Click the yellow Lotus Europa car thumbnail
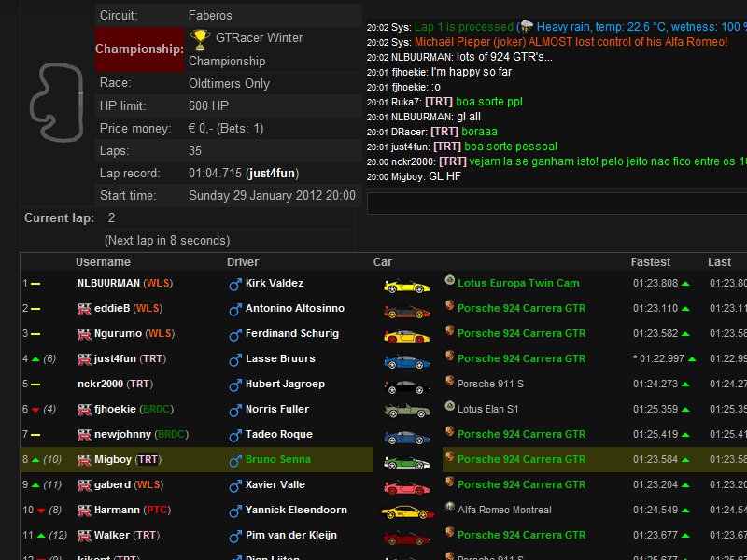This screenshot has height=560, width=747. tap(406, 283)
